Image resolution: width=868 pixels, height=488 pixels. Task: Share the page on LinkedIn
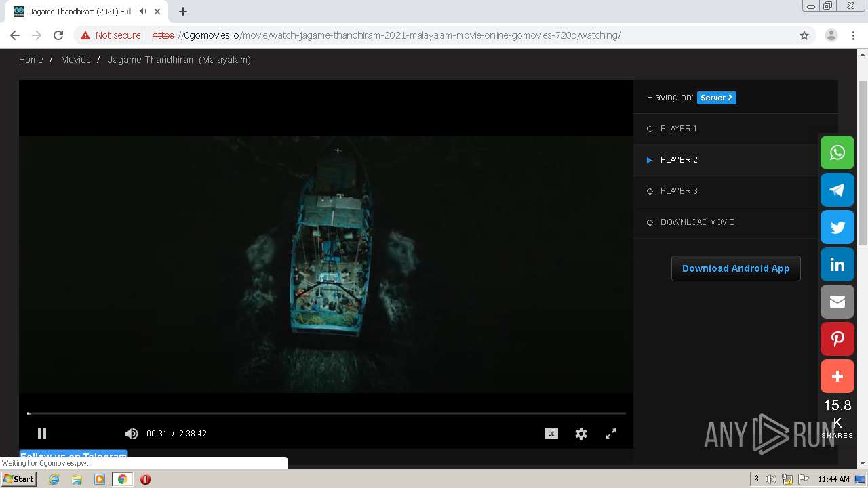837,264
